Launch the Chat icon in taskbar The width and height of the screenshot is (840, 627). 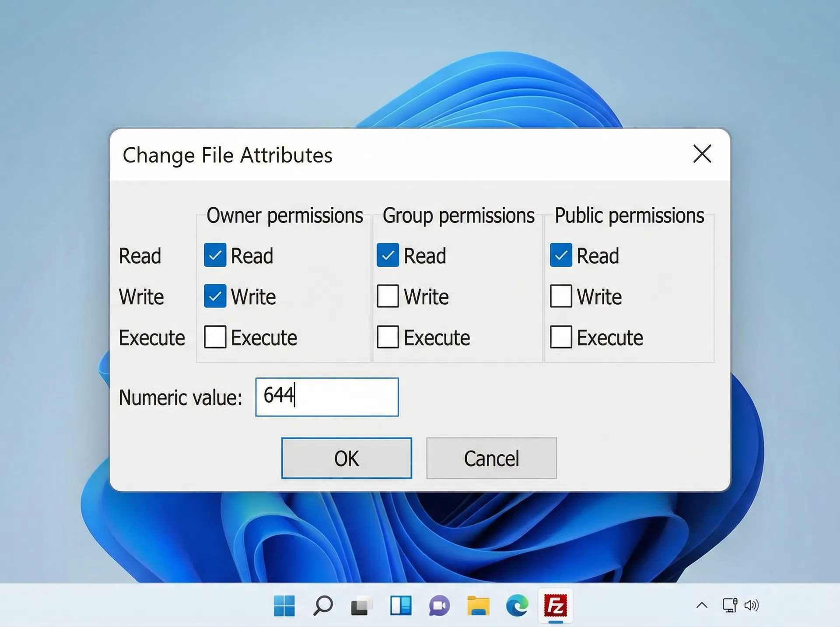click(x=439, y=606)
